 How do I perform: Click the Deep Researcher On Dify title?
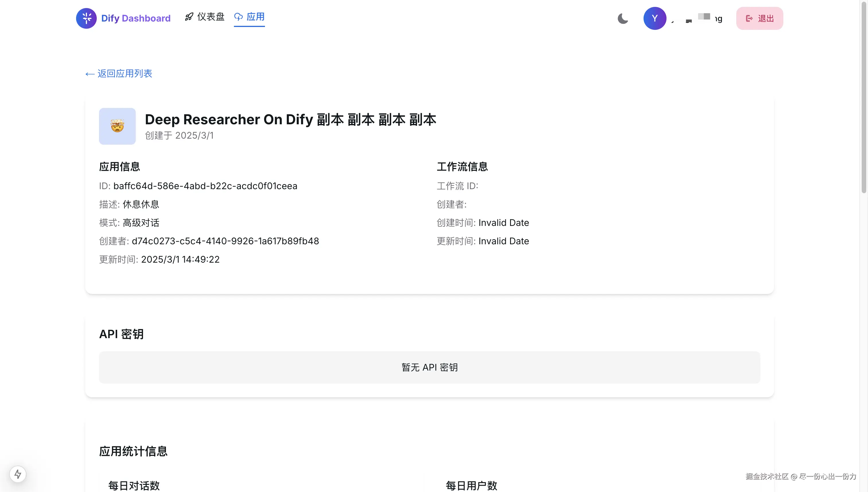[x=290, y=120]
